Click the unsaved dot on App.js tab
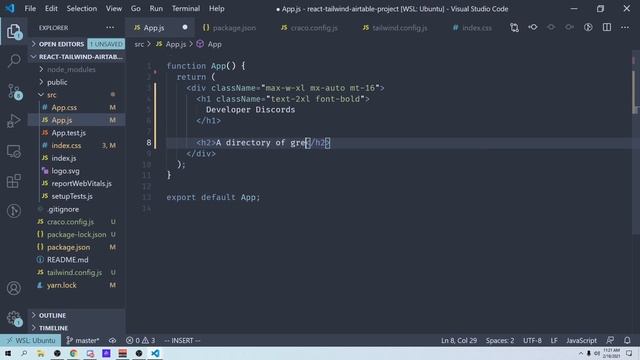 pyautogui.click(x=185, y=27)
